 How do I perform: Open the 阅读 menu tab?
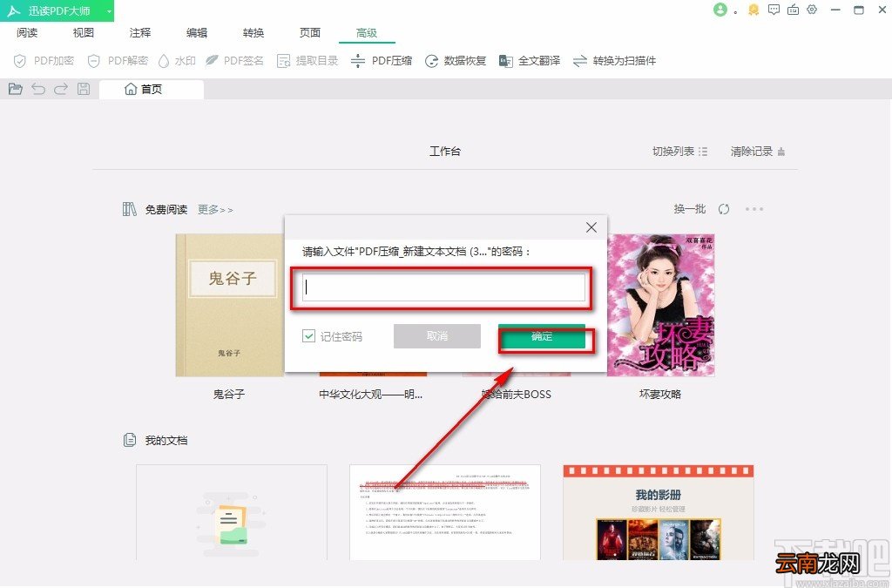pos(27,33)
